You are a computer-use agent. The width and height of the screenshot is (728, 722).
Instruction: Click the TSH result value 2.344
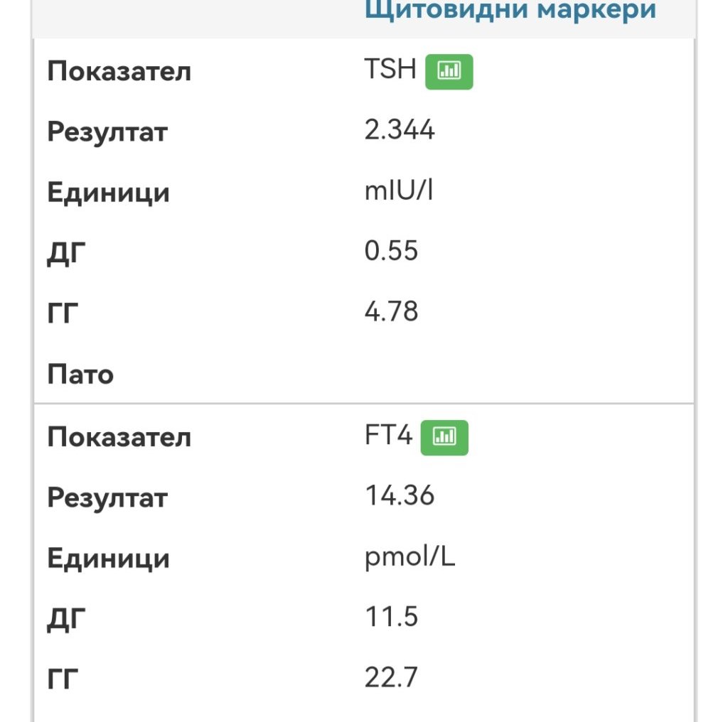pyautogui.click(x=399, y=131)
